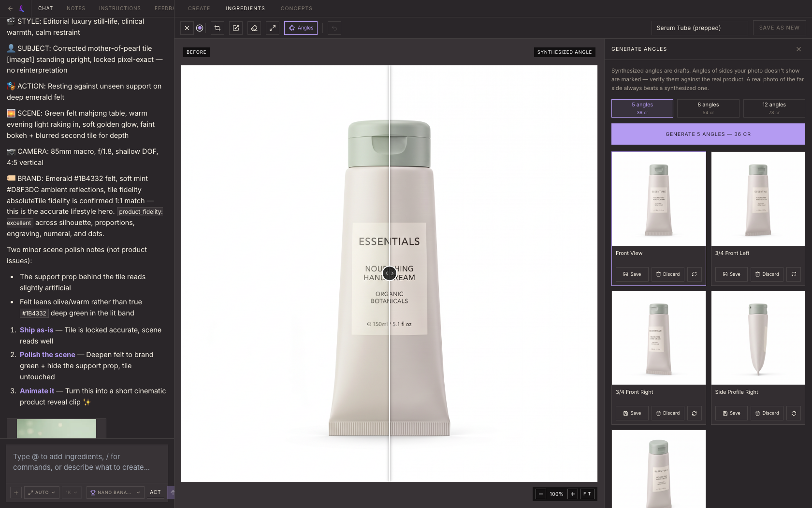This screenshot has width=812, height=508.
Task: Open the AUTO aspect ratio dropdown
Action: (x=42, y=493)
